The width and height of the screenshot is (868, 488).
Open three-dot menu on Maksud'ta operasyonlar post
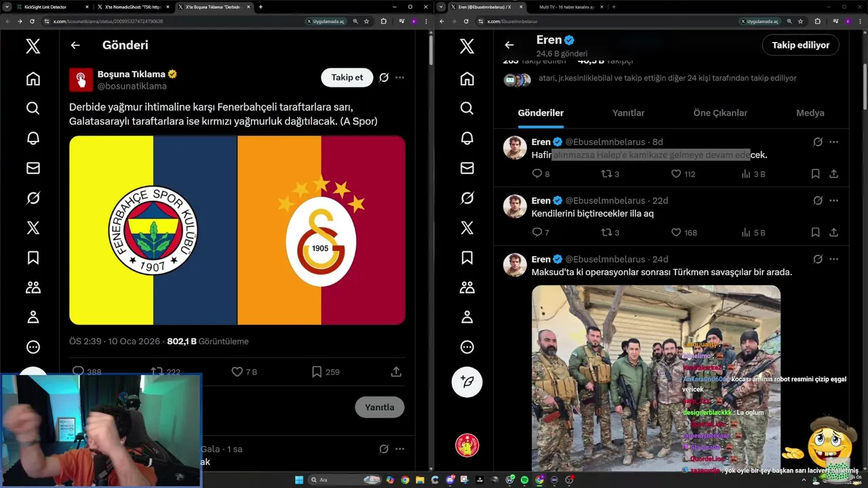(834, 259)
